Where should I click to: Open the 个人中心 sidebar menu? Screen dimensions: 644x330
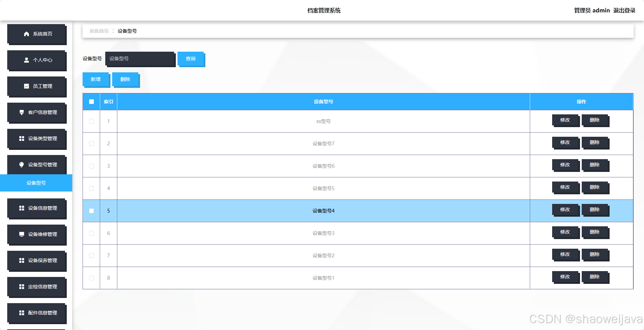click(x=36, y=60)
